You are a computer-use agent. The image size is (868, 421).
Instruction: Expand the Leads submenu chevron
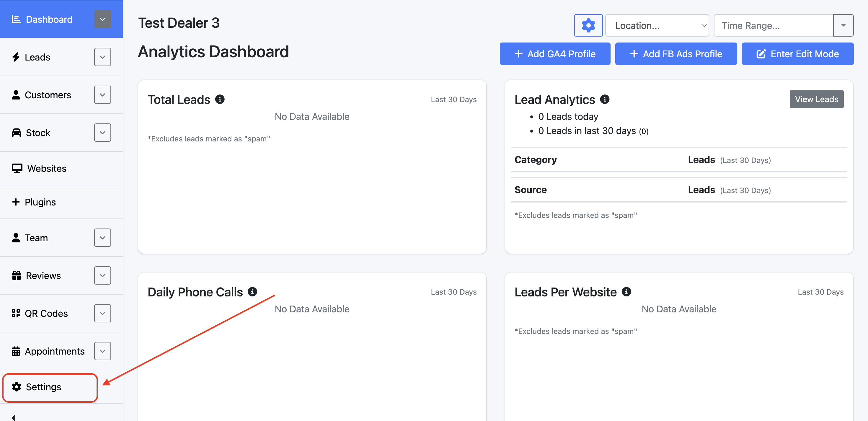[102, 57]
